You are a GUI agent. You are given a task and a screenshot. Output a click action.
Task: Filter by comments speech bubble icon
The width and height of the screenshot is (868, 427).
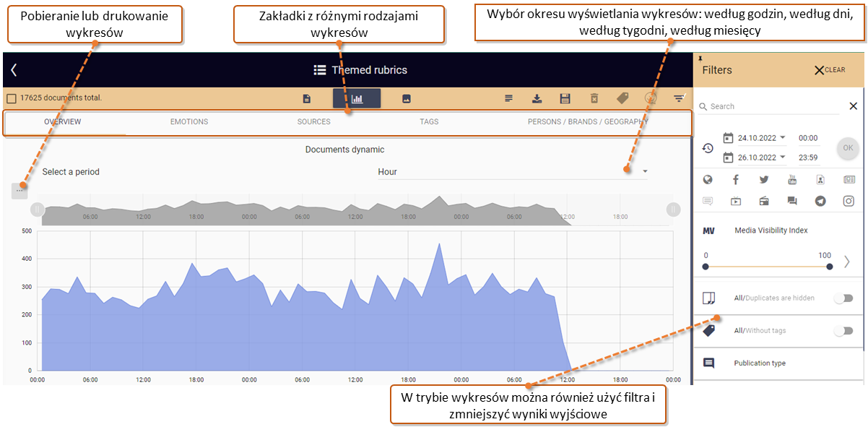pyautogui.click(x=708, y=202)
